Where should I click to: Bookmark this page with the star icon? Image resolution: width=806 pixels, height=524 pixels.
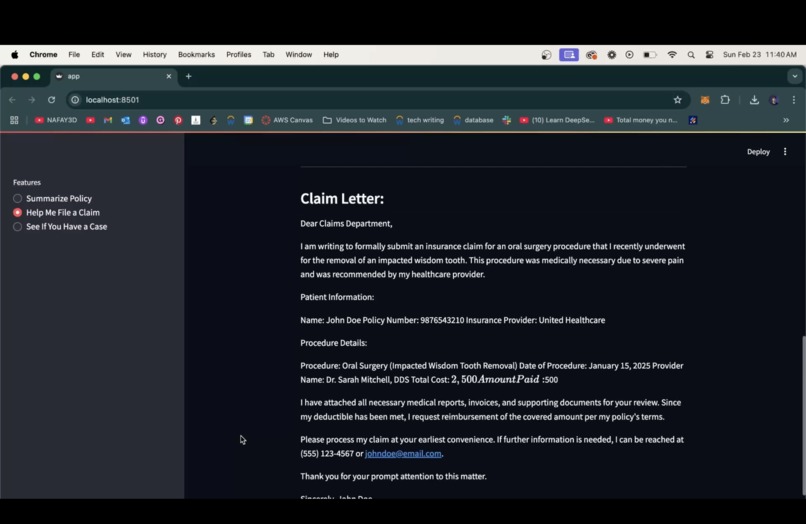677,100
